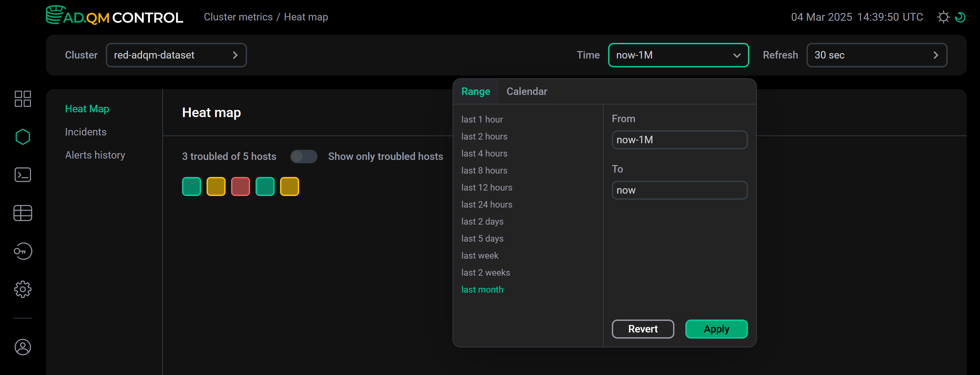Open the user profile icon

coord(22,347)
